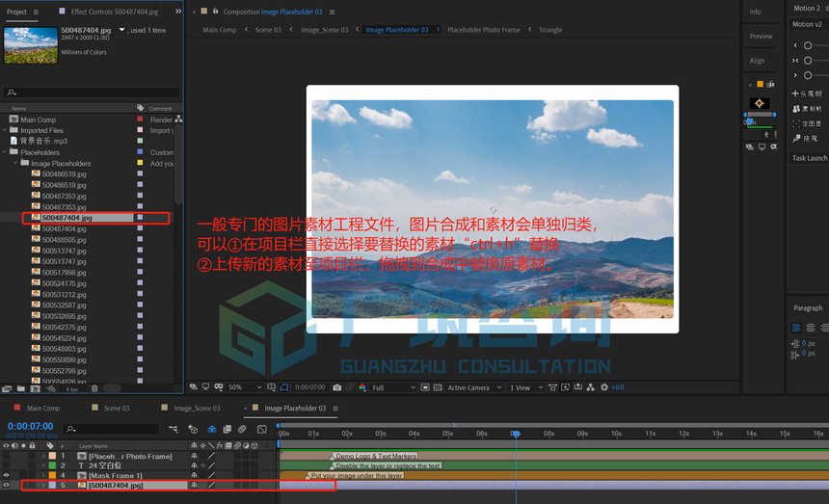
Task: Click the 空图层 button in Motion panel
Action: (x=808, y=123)
